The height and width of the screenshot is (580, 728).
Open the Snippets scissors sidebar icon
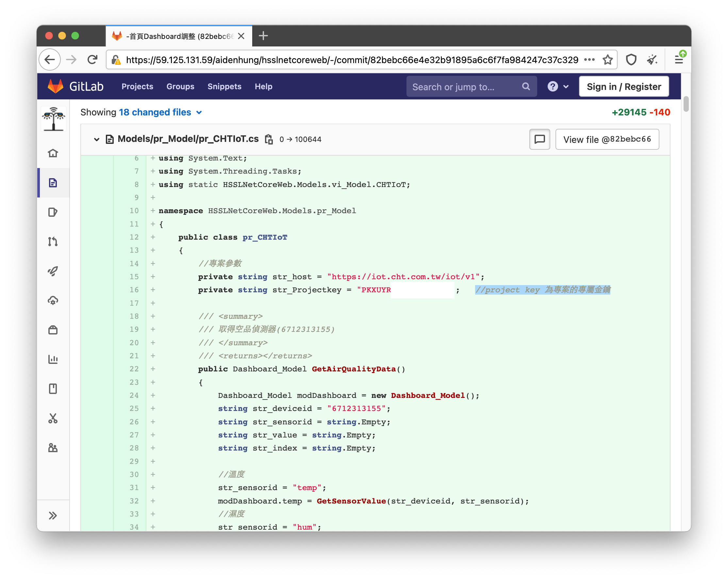(x=53, y=418)
